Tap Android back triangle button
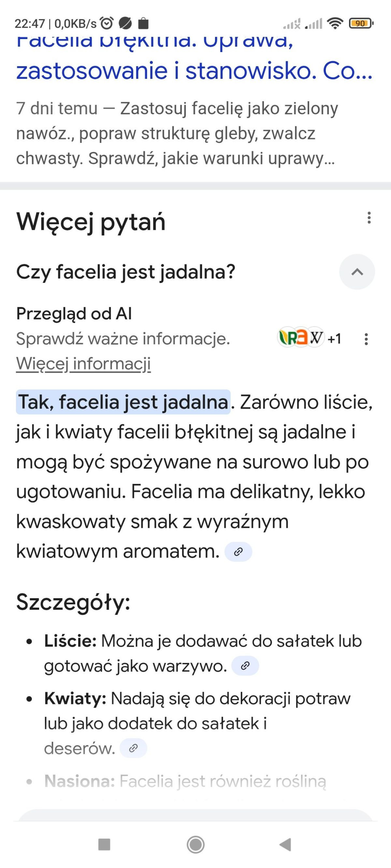Screen dimensions: 391x868 tap(285, 845)
